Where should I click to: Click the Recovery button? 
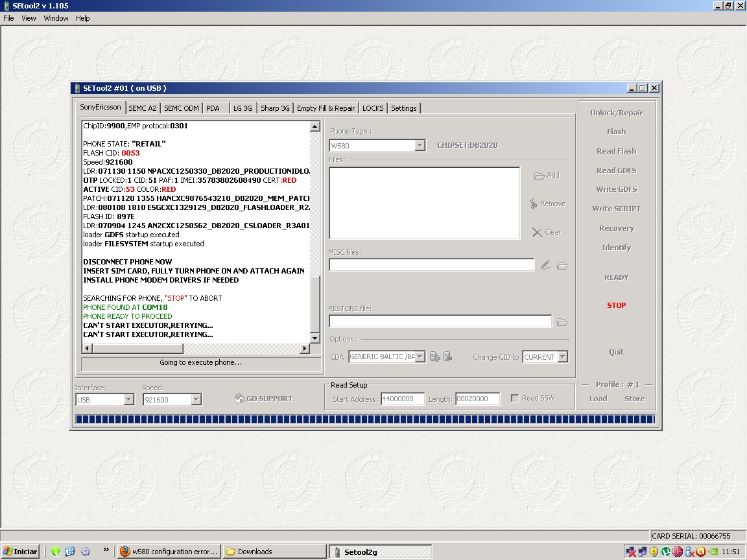pos(617,228)
